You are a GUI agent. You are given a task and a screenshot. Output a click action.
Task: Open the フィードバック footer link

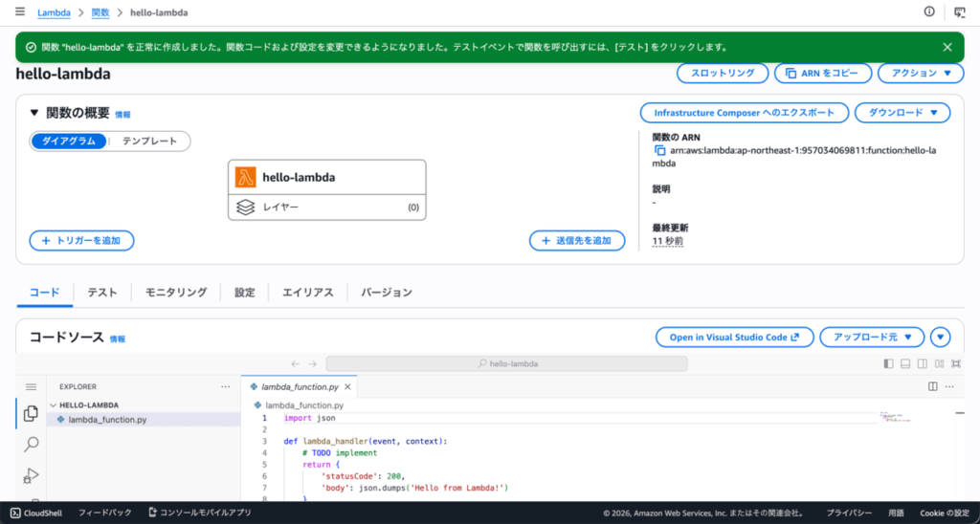click(x=105, y=513)
